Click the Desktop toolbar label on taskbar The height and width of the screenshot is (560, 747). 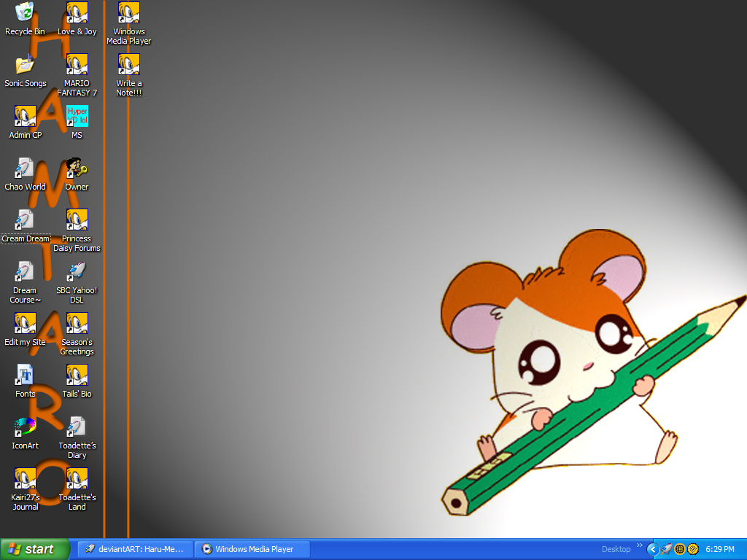click(x=616, y=549)
